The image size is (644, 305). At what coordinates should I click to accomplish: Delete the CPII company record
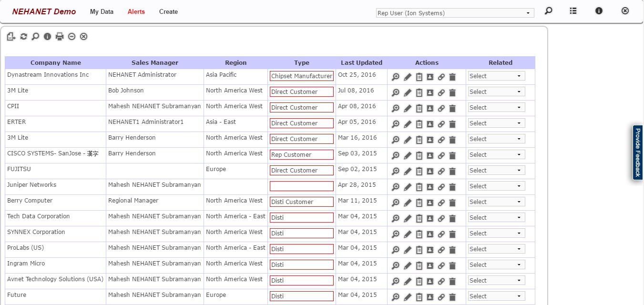(452, 108)
